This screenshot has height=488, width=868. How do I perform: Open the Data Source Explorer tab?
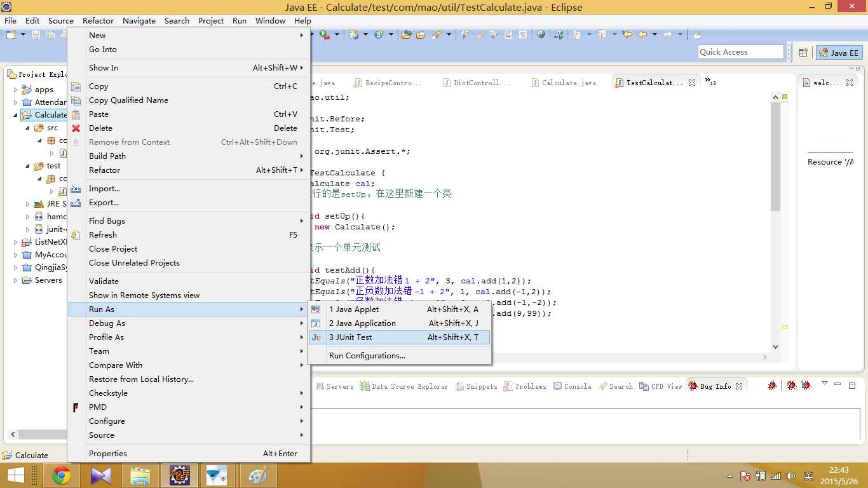pyautogui.click(x=404, y=386)
